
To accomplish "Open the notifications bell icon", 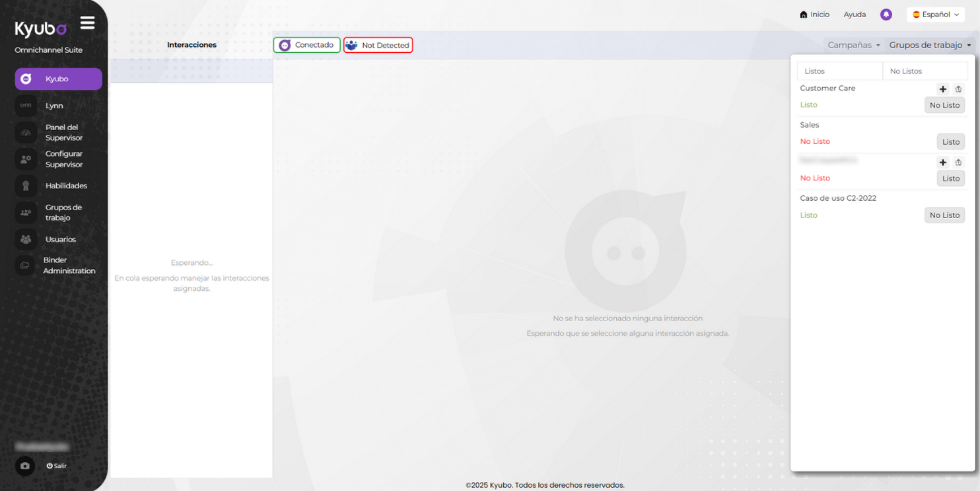I will click(x=886, y=15).
